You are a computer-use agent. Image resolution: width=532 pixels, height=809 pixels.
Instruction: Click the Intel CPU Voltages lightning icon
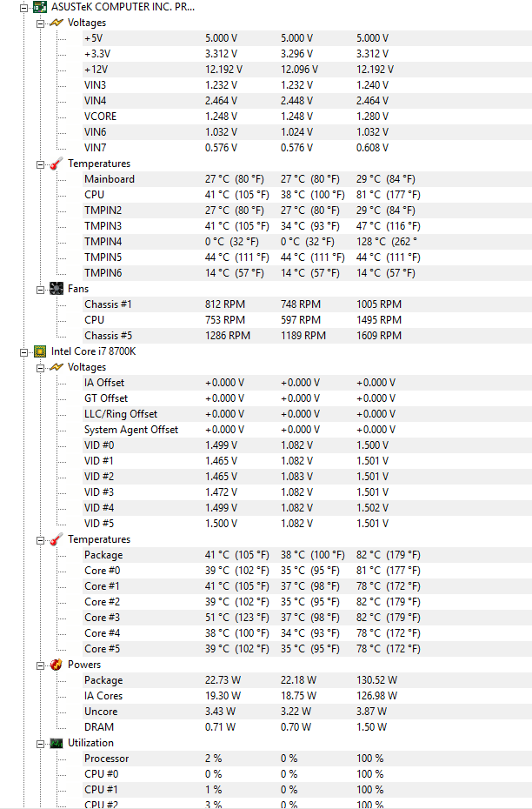click(57, 367)
